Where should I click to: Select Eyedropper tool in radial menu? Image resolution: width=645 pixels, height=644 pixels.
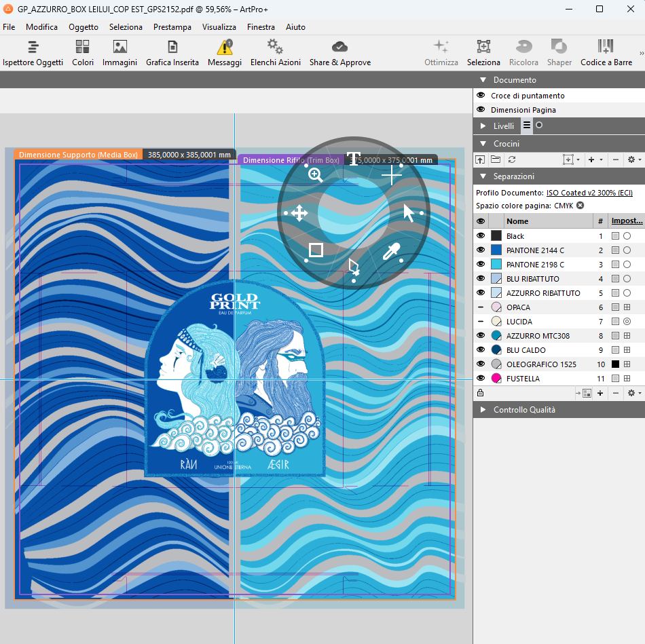tap(391, 252)
